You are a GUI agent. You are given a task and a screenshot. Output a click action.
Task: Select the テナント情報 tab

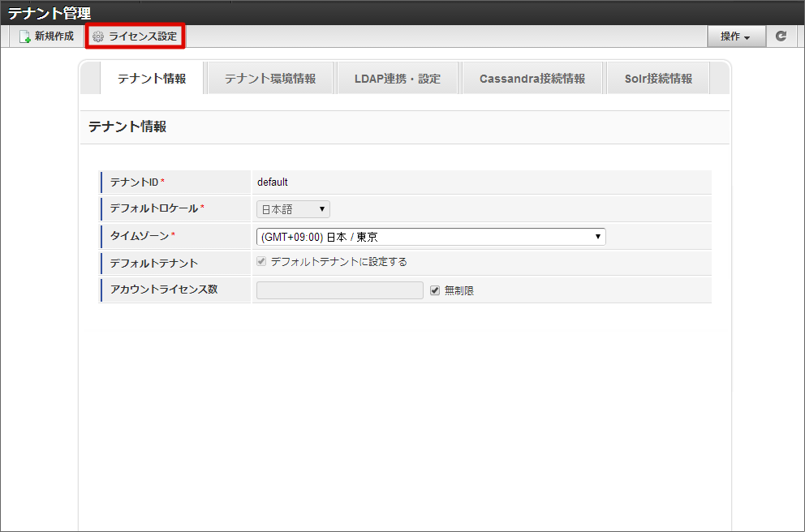(x=152, y=79)
